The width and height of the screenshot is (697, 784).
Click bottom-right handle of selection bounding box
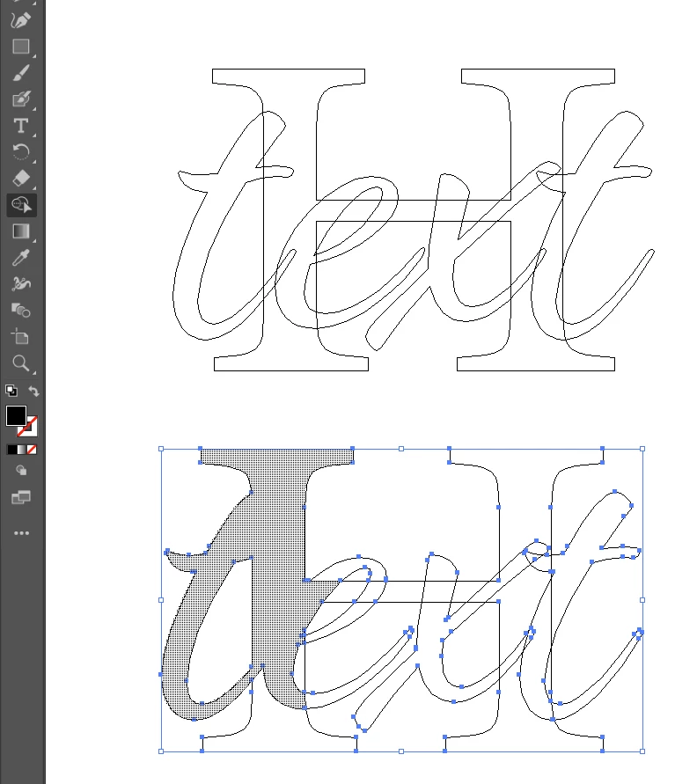pos(642,751)
